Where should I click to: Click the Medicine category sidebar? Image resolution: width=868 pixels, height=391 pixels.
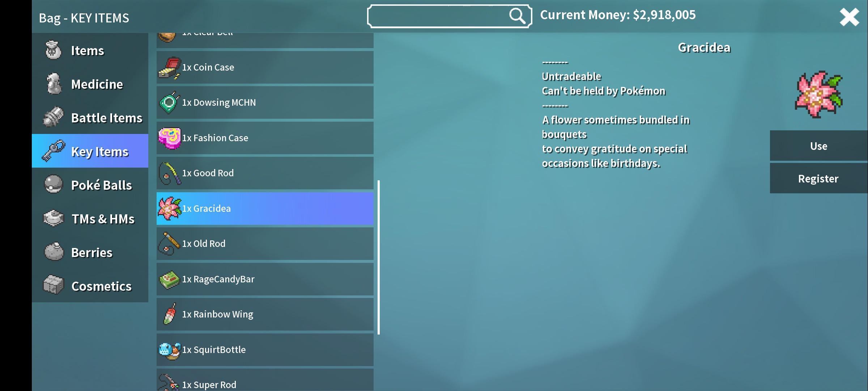pyautogui.click(x=96, y=84)
